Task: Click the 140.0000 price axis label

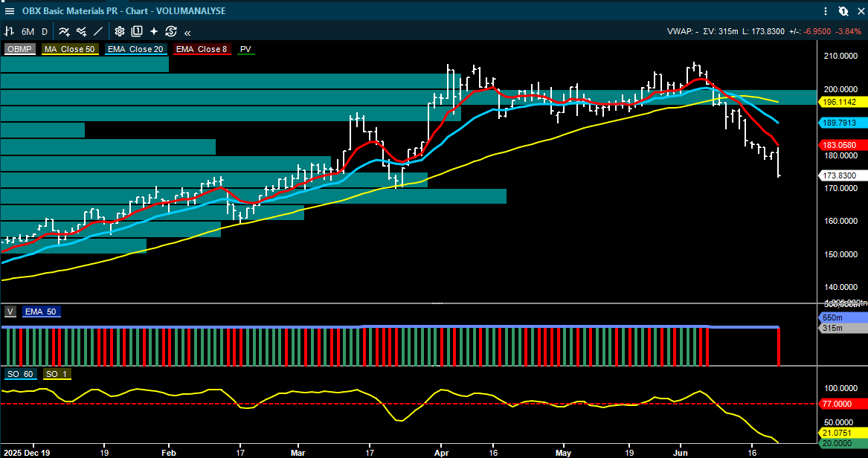Action: 841,286
